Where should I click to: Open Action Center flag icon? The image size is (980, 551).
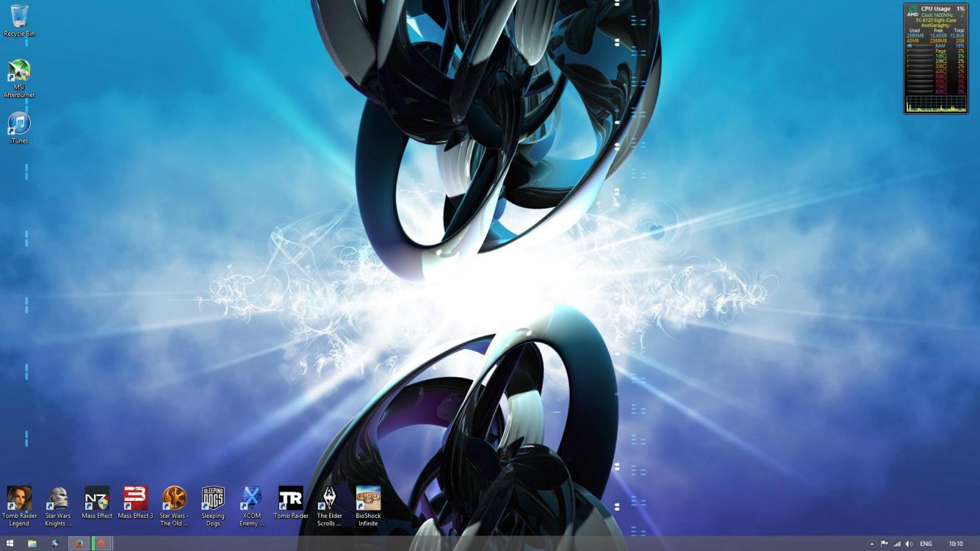click(884, 544)
